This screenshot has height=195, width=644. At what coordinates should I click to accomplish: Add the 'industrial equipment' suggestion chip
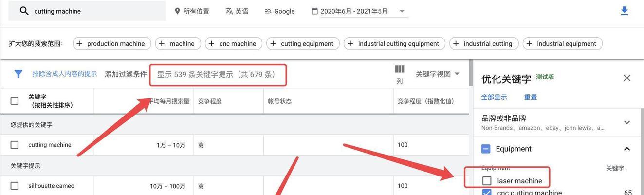click(x=563, y=43)
